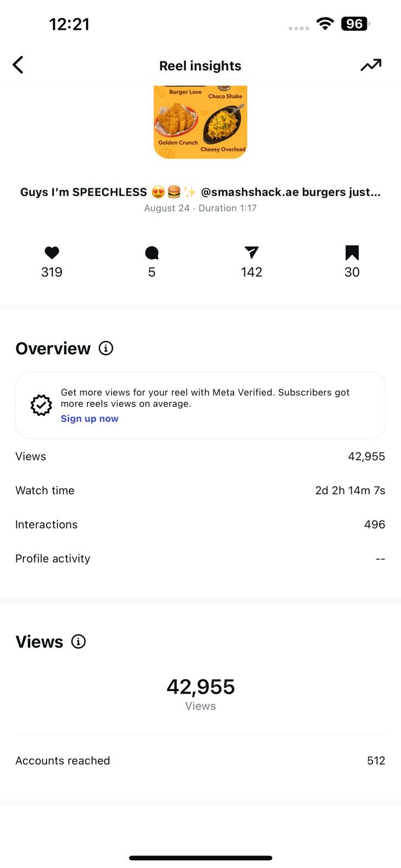
Task: Select the Profile activity row
Action: [x=200, y=559]
